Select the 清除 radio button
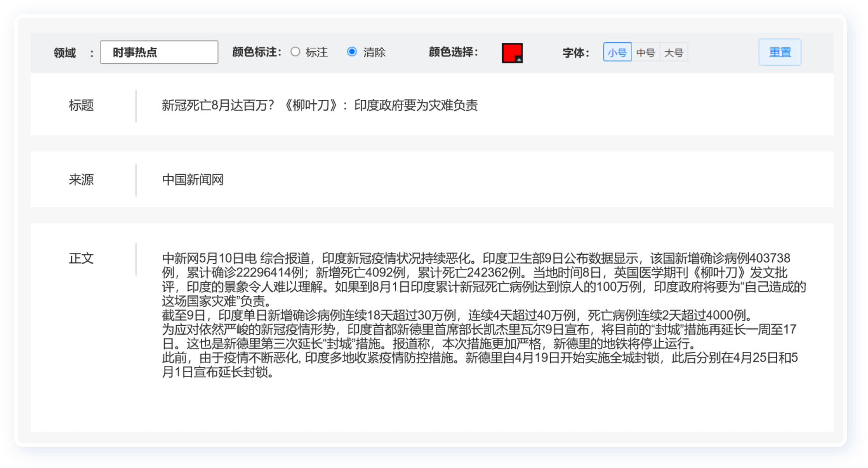 point(352,52)
